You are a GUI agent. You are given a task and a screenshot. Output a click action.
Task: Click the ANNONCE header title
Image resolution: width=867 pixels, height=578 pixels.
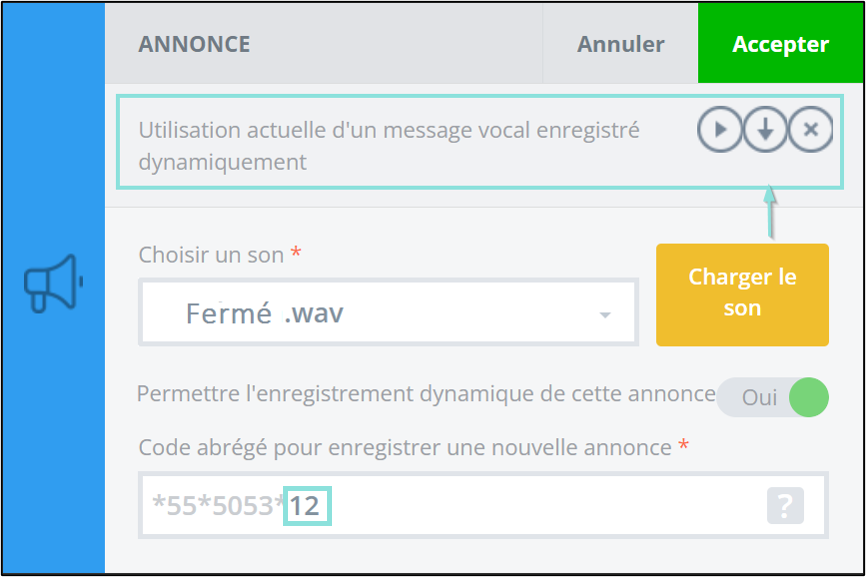(x=194, y=44)
